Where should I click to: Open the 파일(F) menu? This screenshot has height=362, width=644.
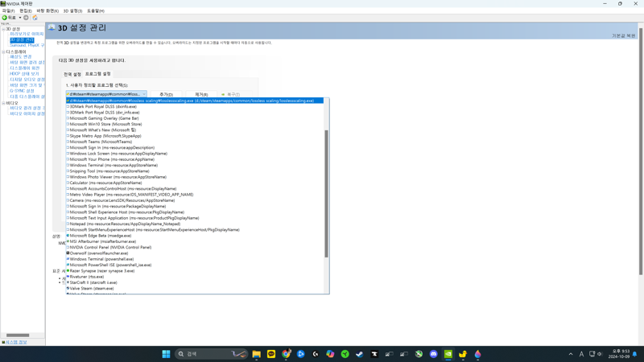tap(8, 11)
